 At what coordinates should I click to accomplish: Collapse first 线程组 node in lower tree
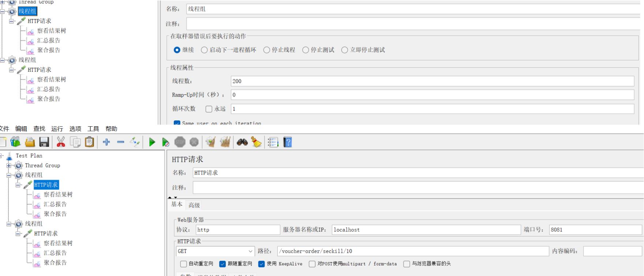click(9, 175)
